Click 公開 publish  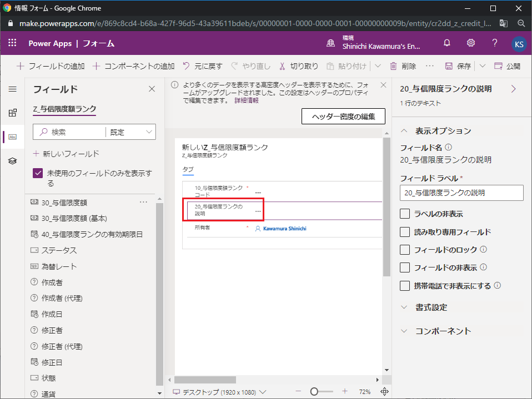click(x=507, y=66)
